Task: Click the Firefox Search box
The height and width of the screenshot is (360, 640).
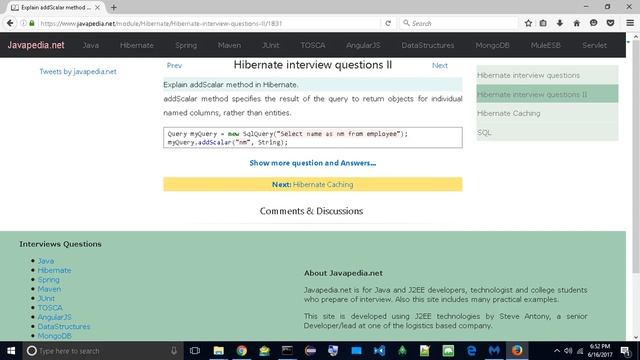Action: point(459,23)
